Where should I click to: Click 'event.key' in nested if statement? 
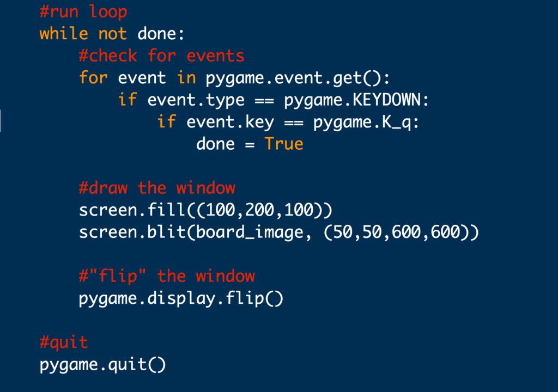tap(231, 122)
